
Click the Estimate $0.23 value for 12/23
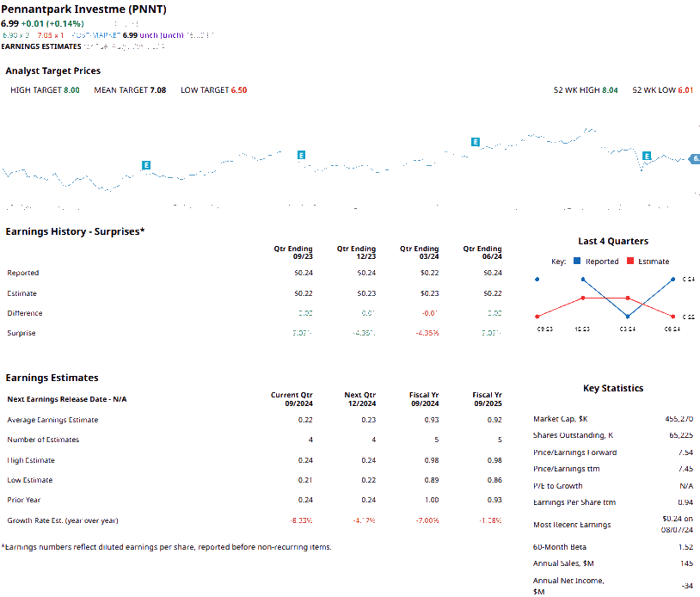[366, 293]
